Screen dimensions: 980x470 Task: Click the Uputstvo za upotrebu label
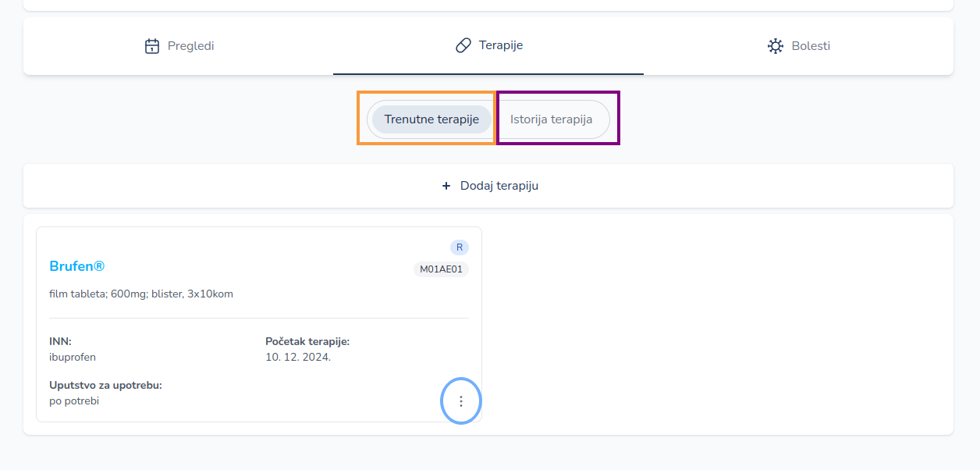pyautogui.click(x=105, y=385)
